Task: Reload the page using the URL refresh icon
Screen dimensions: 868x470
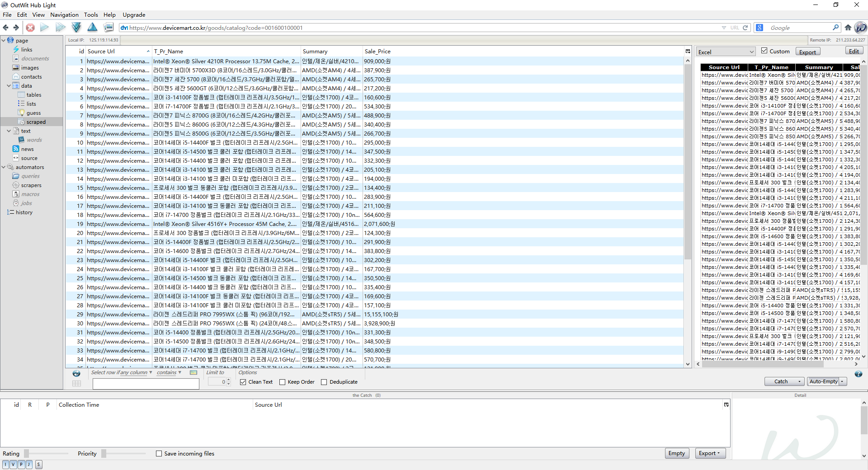Action: click(x=745, y=28)
